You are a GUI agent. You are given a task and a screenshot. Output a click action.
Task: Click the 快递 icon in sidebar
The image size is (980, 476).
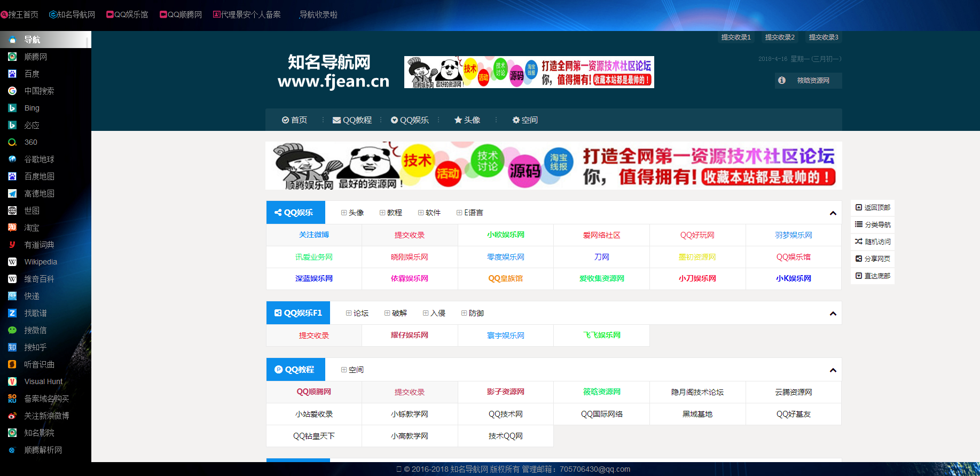click(12, 296)
